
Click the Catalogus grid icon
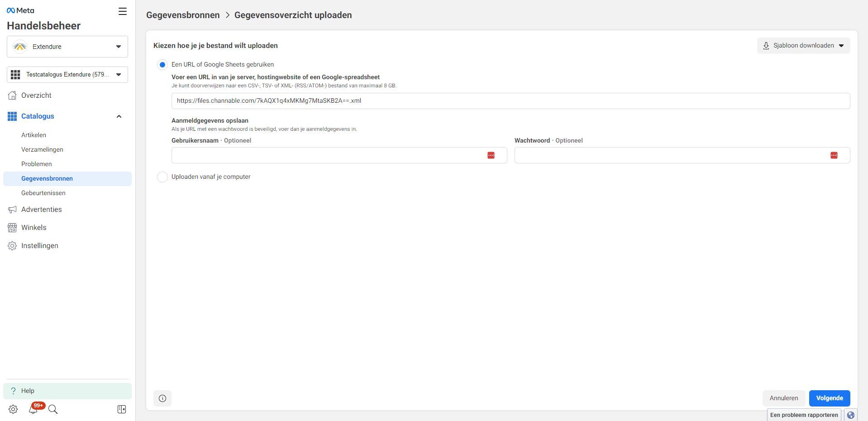tap(12, 116)
